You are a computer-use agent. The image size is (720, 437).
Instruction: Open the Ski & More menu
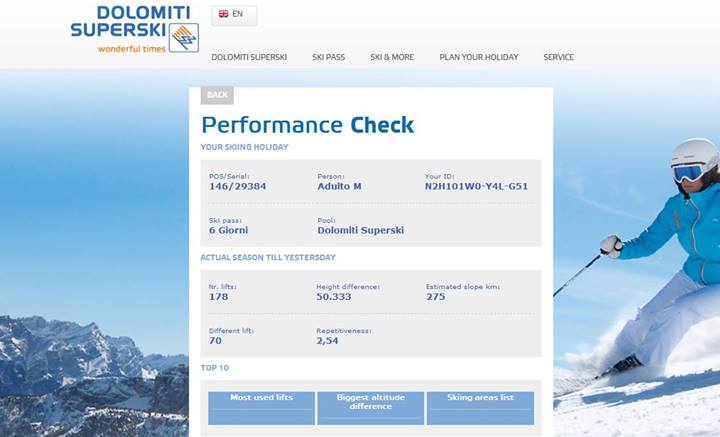tap(392, 57)
